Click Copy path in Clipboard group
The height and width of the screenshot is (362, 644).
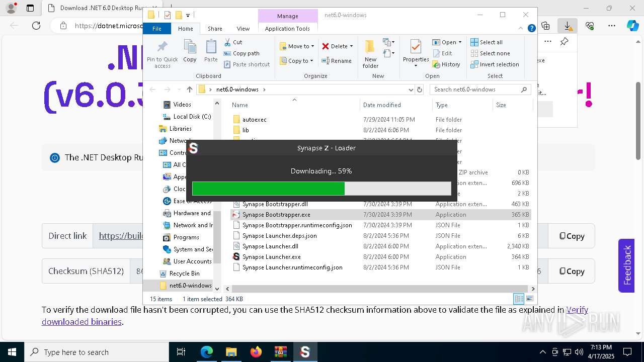(x=242, y=53)
